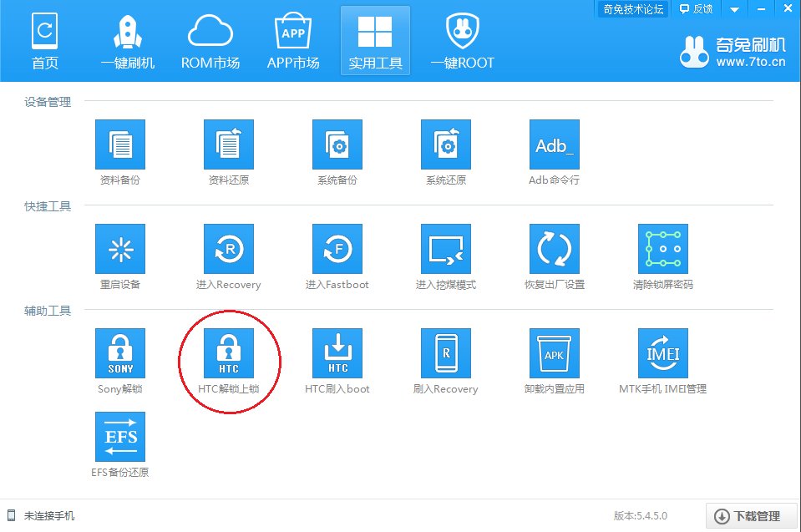Click the 下载管理 download manager button

pos(748,516)
